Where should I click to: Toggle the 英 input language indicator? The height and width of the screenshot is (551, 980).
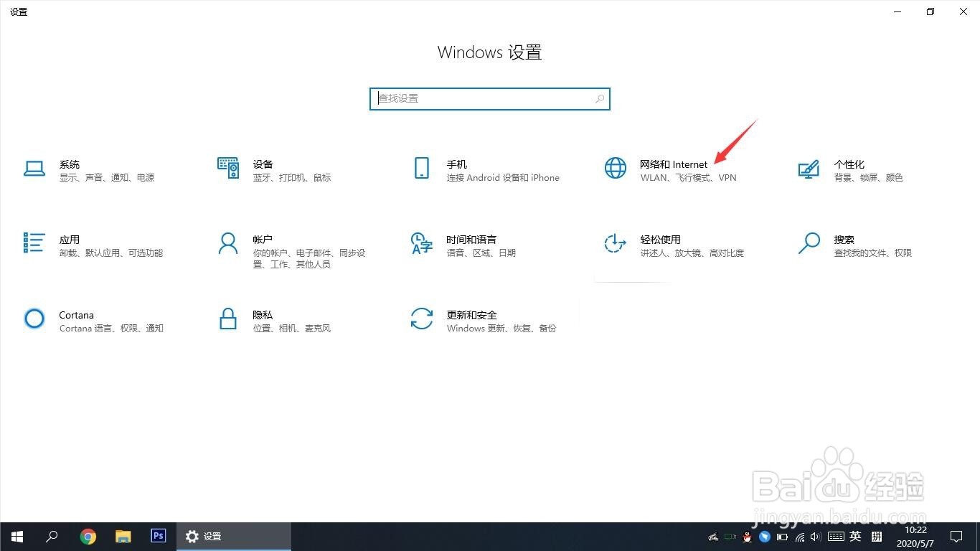tap(856, 537)
